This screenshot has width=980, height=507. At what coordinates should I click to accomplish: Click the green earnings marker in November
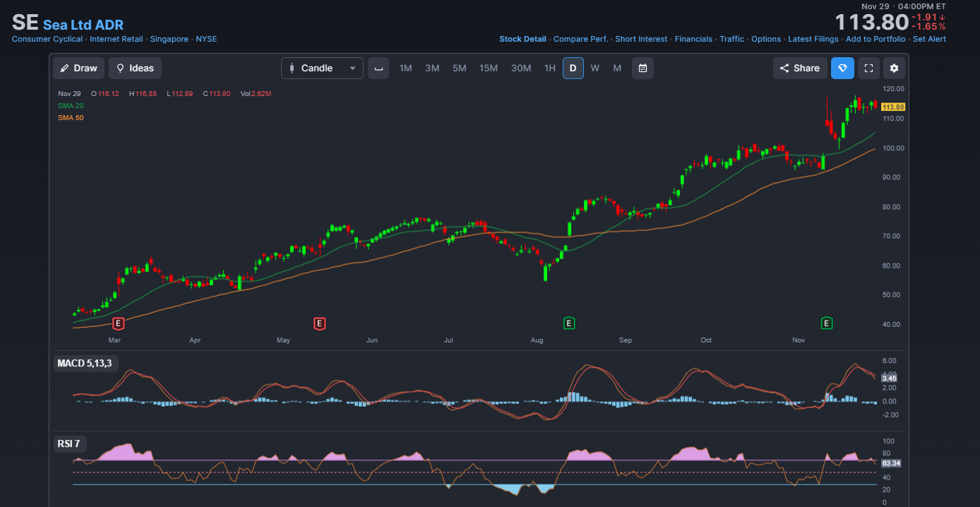tap(827, 323)
